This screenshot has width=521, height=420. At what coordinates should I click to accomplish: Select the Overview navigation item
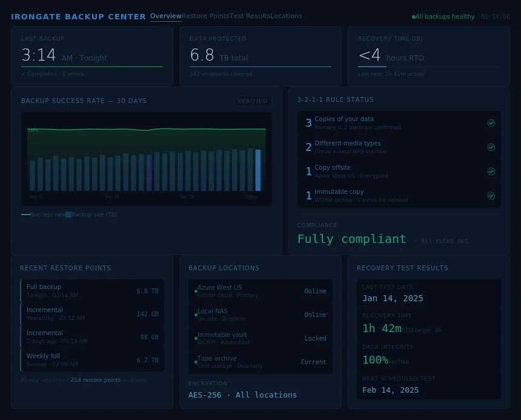[x=165, y=16]
